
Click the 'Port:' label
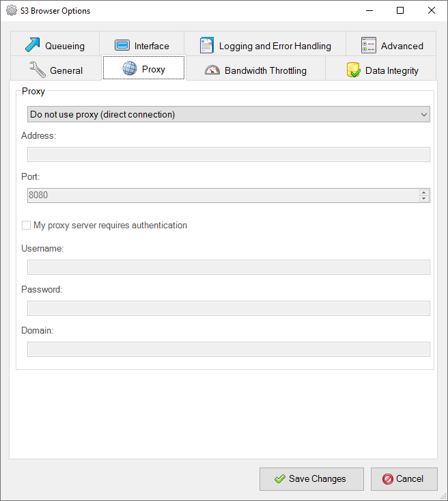[31, 177]
